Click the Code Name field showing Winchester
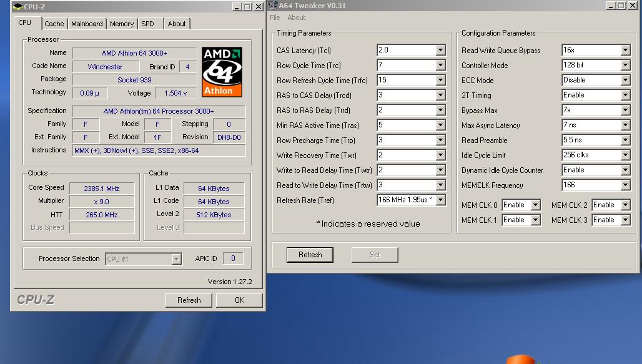The image size is (642, 364). pyautogui.click(x=105, y=67)
